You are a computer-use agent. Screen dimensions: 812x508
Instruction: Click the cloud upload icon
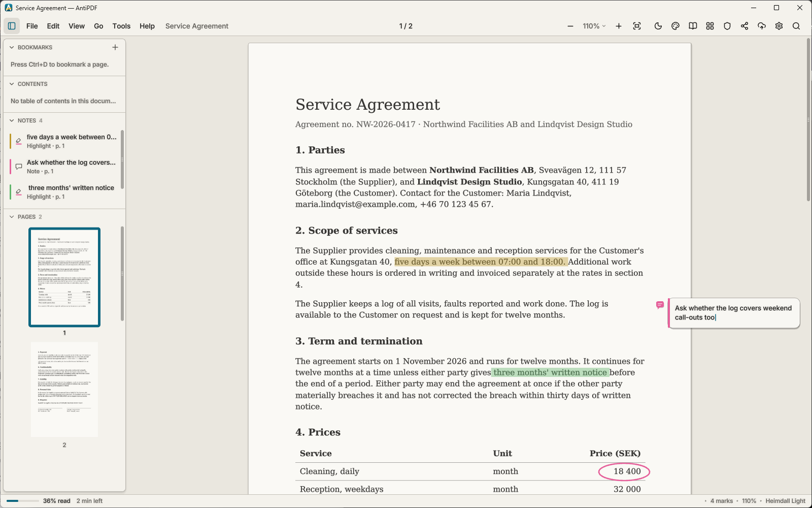[x=762, y=26]
